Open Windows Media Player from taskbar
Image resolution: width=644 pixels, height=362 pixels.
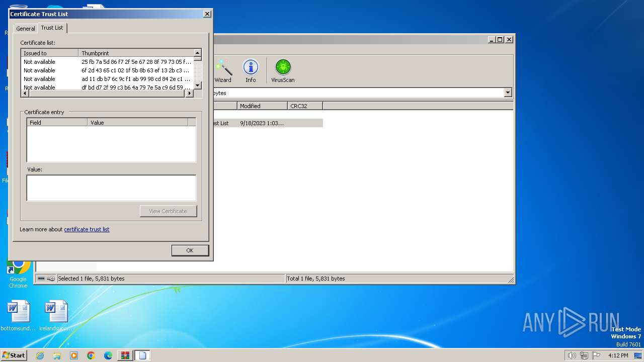(x=74, y=355)
